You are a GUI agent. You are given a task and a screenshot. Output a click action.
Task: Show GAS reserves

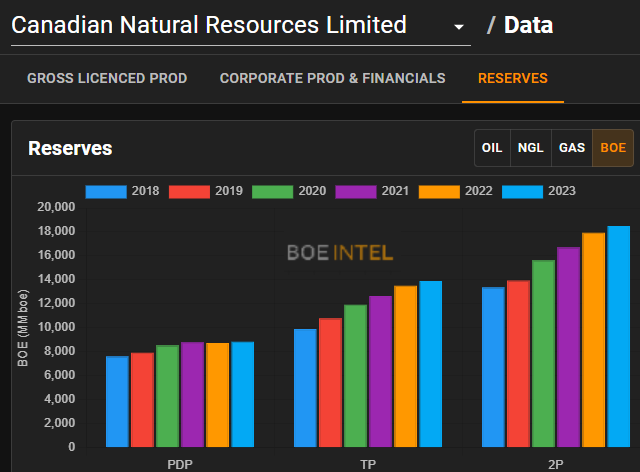pyautogui.click(x=572, y=148)
